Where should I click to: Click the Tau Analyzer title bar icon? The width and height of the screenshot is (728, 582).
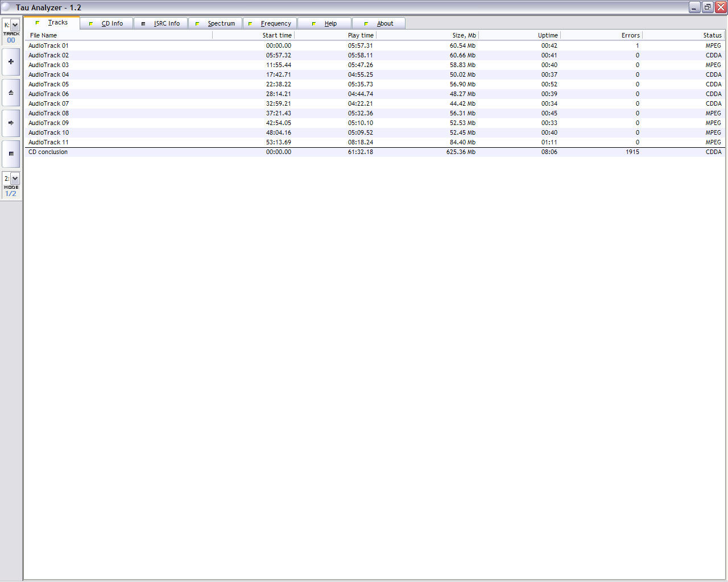tap(6, 7)
